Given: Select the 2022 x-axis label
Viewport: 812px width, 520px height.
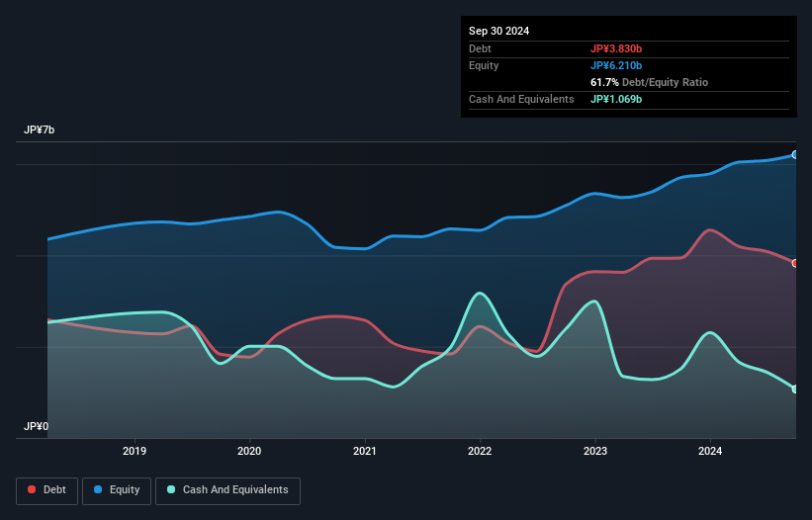Looking at the screenshot, I should click(480, 451).
